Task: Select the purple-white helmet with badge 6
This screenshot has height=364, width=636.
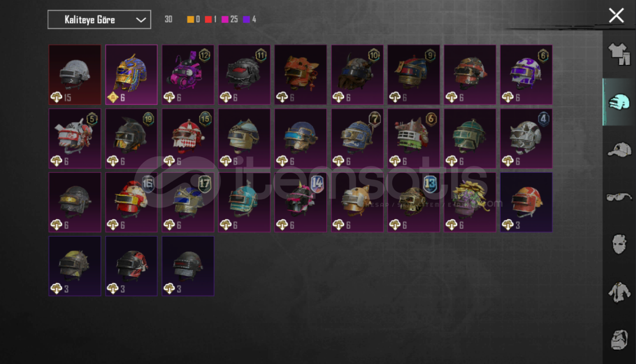Action: (526, 75)
